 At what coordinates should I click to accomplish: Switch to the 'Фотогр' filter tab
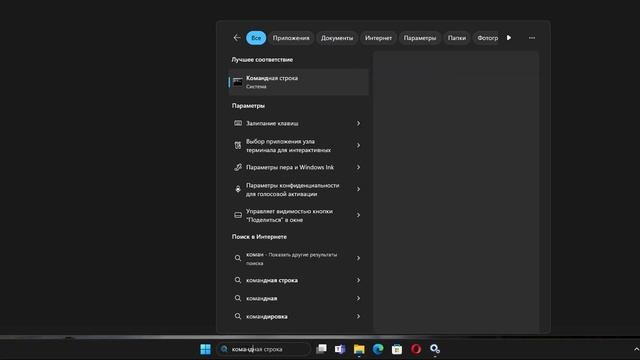pos(487,38)
